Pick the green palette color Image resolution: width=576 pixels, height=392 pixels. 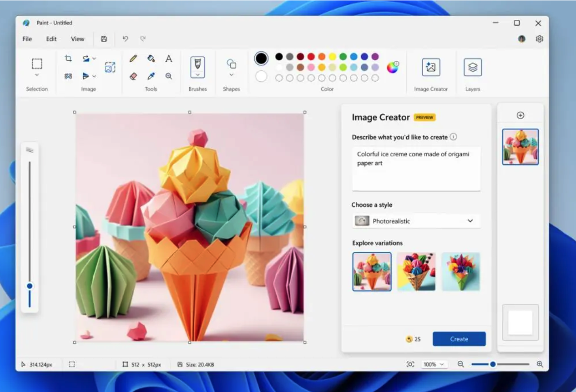(x=343, y=56)
